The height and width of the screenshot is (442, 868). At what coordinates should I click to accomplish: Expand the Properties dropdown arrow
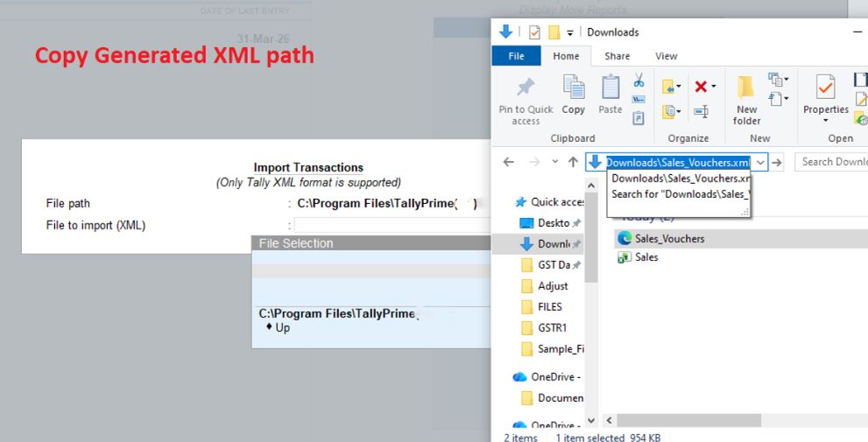coord(825,121)
